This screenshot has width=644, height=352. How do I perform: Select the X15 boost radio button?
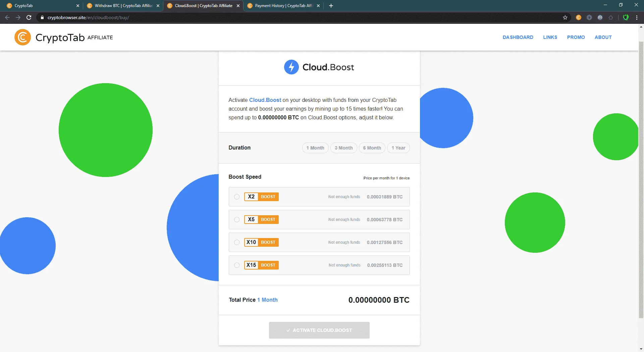(x=237, y=265)
